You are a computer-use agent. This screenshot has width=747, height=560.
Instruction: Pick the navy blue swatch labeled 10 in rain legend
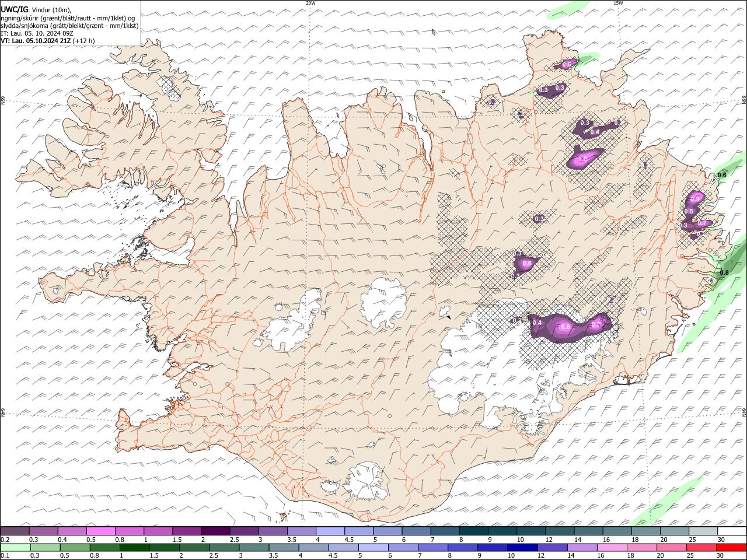pos(522,547)
